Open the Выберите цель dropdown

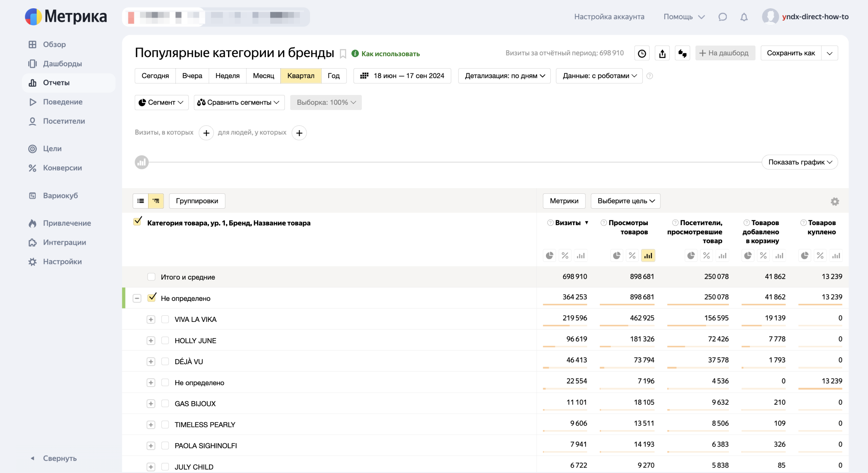(x=626, y=201)
